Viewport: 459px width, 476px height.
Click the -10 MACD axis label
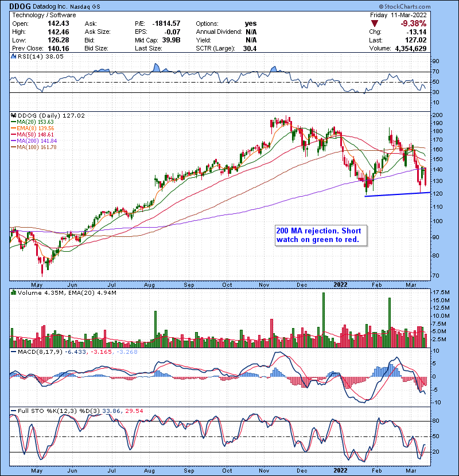(436, 403)
